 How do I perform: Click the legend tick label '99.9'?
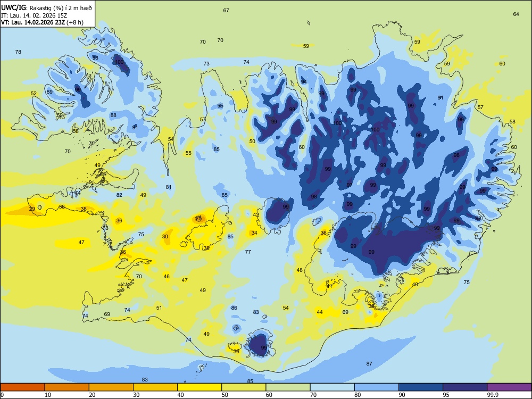(x=492, y=395)
